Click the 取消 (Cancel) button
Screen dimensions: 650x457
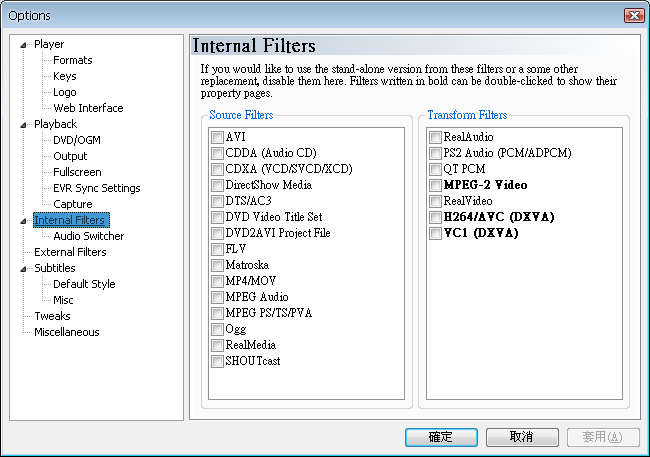pos(521,437)
